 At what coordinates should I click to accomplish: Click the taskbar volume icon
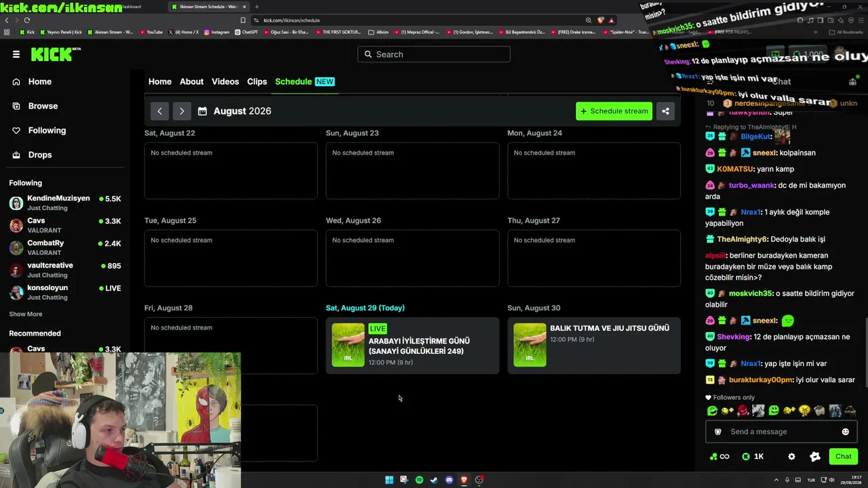832,480
